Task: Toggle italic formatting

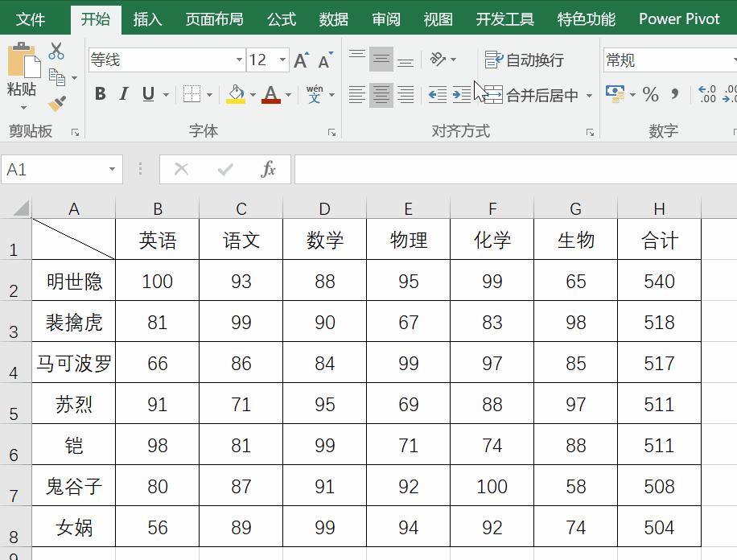Action: pos(123,94)
